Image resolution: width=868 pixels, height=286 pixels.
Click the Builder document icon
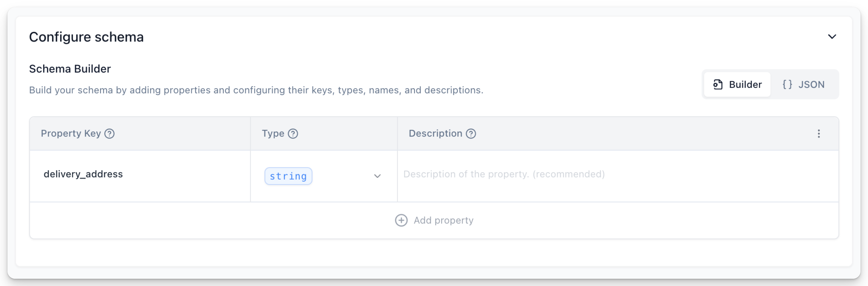pyautogui.click(x=718, y=84)
